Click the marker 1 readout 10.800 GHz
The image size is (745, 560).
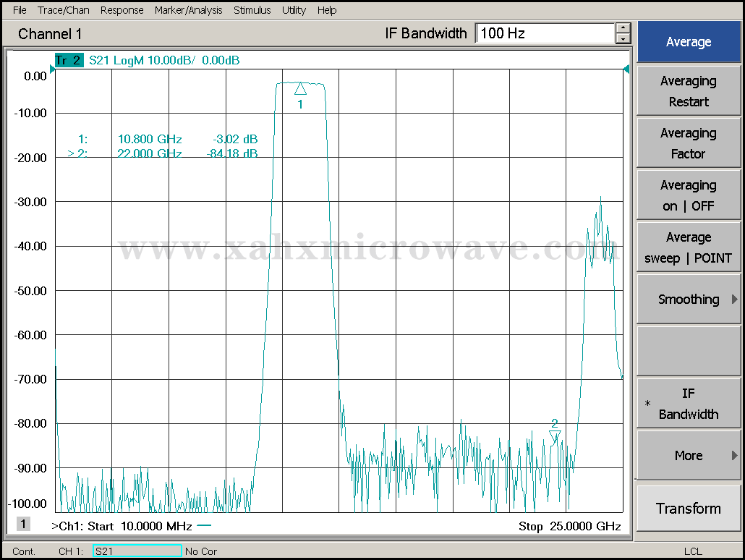[150, 140]
